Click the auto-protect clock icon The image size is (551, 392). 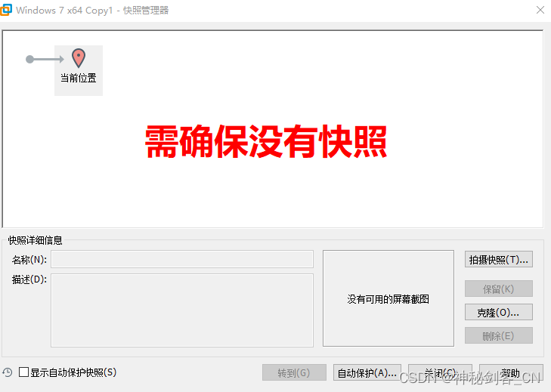pyautogui.click(x=8, y=372)
